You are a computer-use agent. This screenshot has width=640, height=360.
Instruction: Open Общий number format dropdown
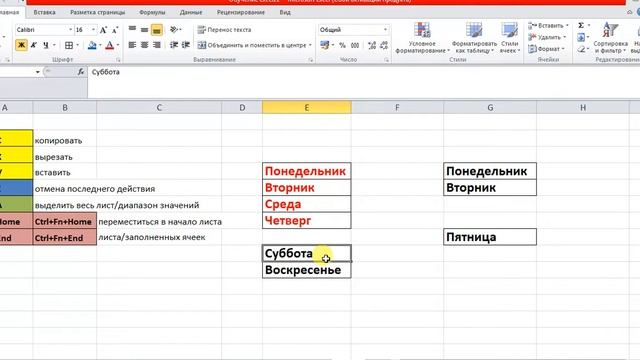[385, 30]
